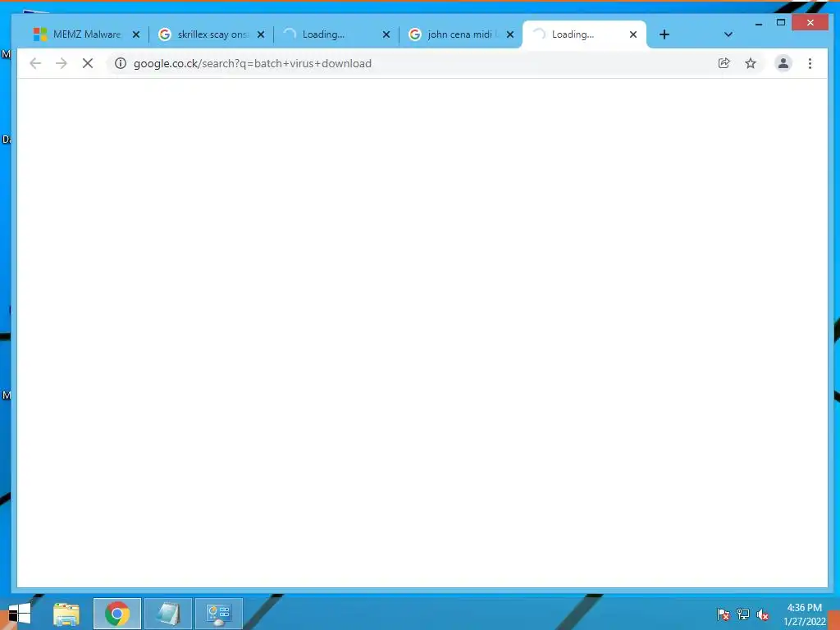Close the active Loading tab

tap(633, 34)
